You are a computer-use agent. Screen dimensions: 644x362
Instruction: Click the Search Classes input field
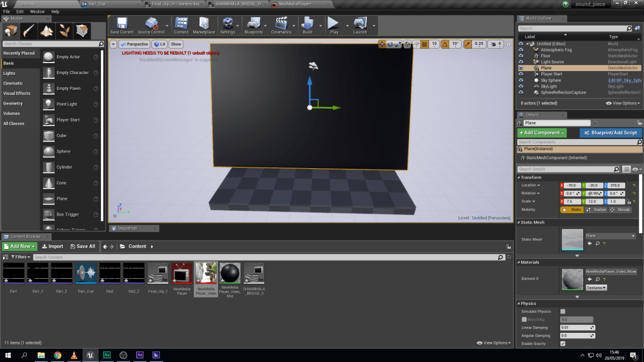tap(53, 44)
